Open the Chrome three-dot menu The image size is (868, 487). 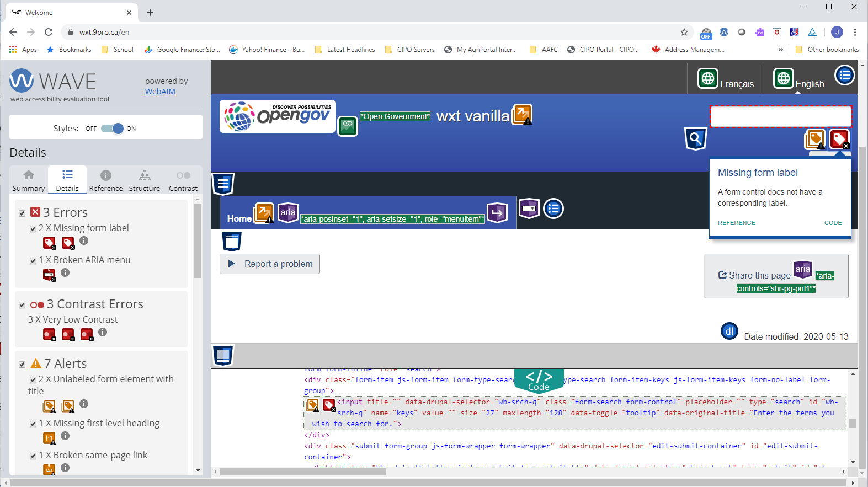855,32
